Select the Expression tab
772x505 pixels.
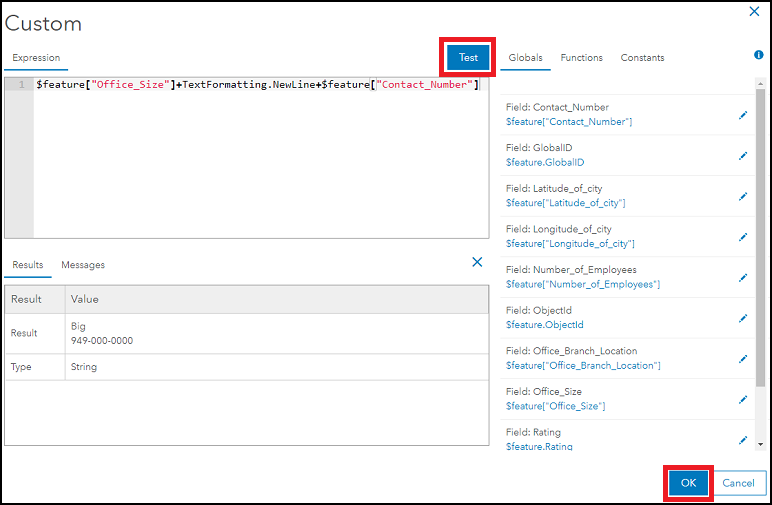[36, 58]
